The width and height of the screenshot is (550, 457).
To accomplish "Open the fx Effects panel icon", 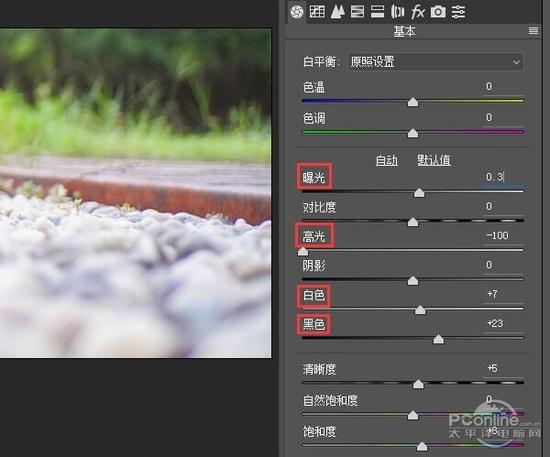I will 418,12.
